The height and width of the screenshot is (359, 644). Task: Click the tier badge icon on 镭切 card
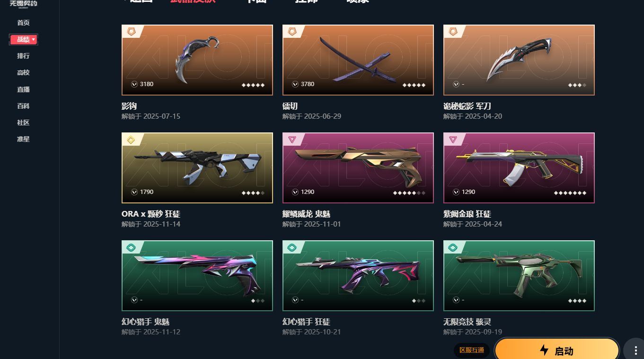click(x=292, y=32)
